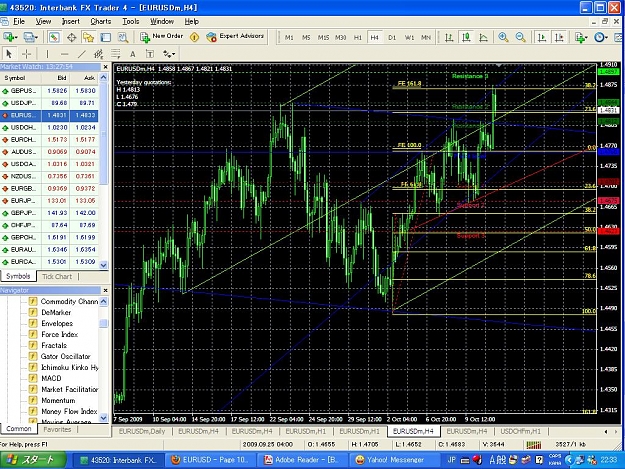
Task: Open the File menu
Action: coord(19,22)
